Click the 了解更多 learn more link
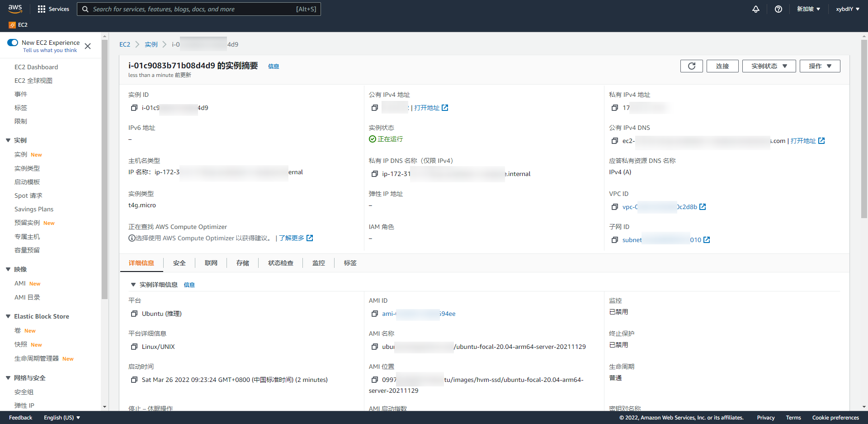The width and height of the screenshot is (868, 424). [296, 238]
